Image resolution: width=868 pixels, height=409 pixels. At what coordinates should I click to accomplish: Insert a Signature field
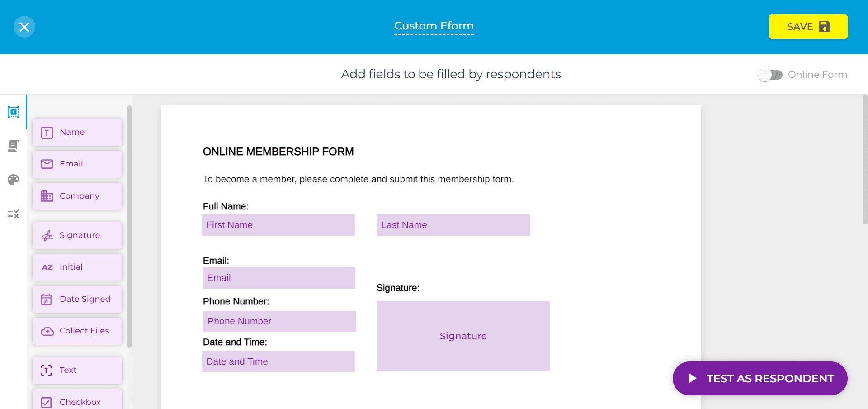(77, 235)
